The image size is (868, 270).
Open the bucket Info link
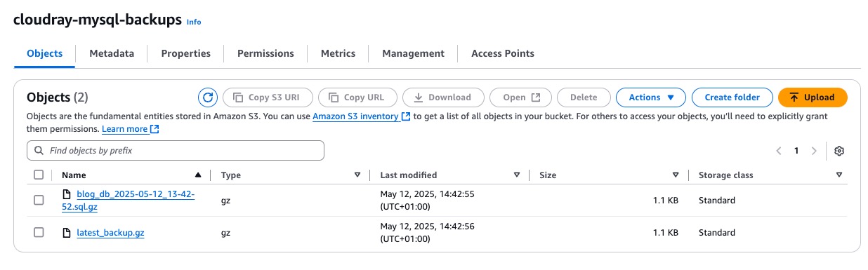tap(194, 22)
